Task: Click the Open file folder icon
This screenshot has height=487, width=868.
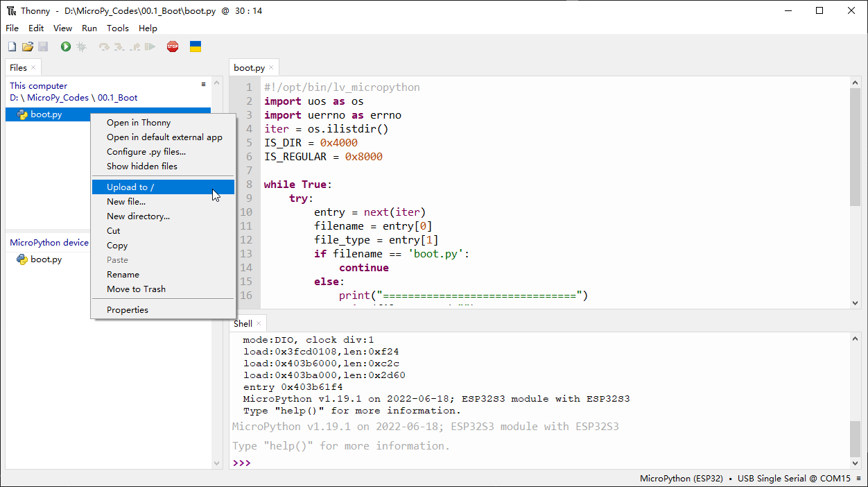Action: click(x=28, y=46)
